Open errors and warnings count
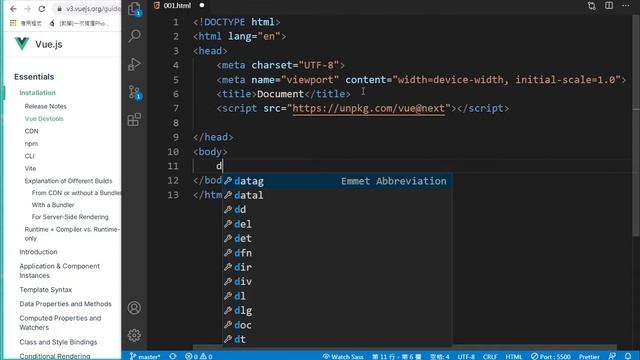 tap(198, 356)
